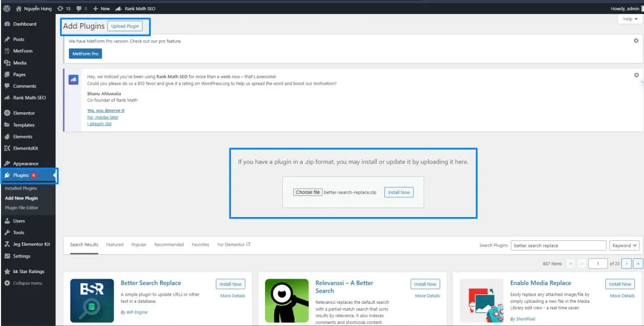This screenshot has height=326, width=644.
Task: Dismiss the Rank Math rating notice
Action: coord(636,75)
